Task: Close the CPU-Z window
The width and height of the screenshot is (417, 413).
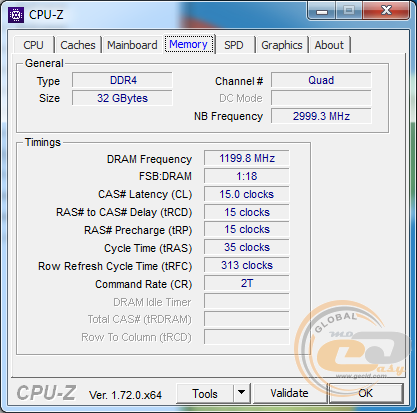Action: [x=386, y=10]
